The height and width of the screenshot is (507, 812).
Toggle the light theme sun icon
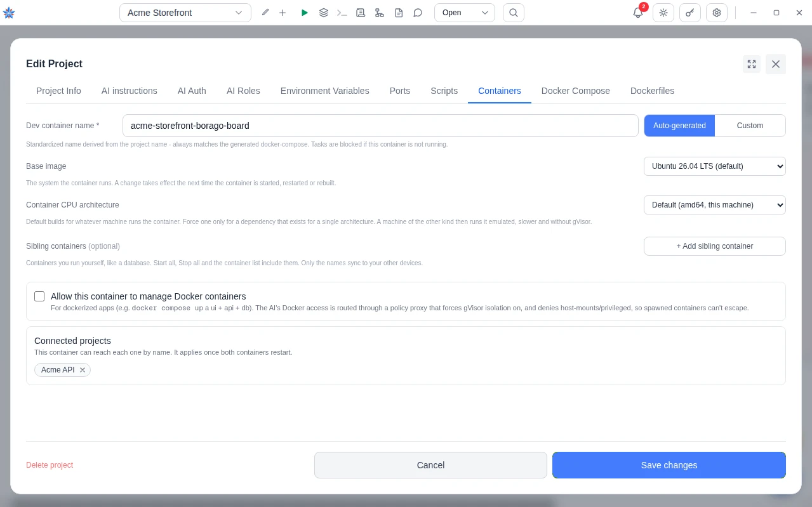(x=663, y=13)
